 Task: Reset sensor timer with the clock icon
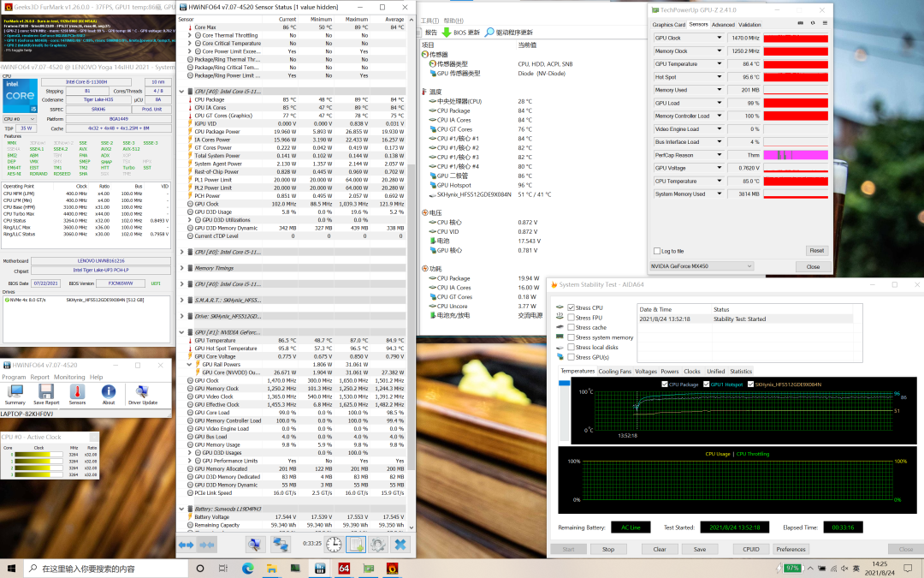click(334, 544)
